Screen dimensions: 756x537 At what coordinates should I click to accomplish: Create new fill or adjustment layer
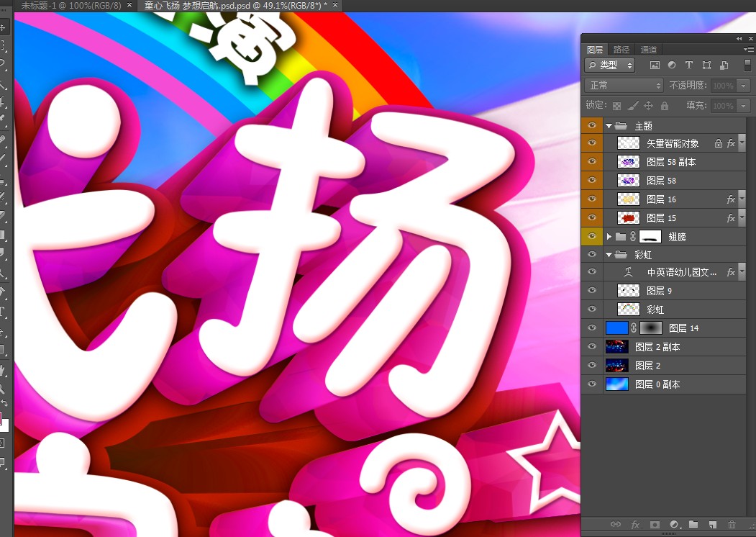[674, 525]
